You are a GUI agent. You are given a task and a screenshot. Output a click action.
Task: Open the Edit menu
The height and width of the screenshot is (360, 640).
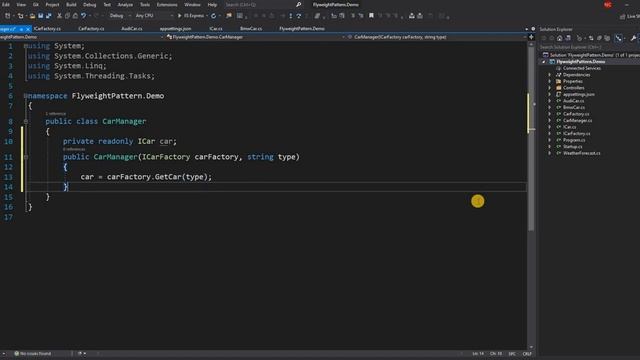[6, 4]
